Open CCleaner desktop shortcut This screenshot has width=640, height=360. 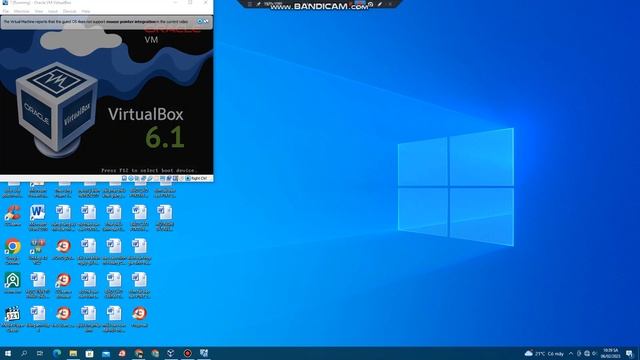tap(13, 216)
